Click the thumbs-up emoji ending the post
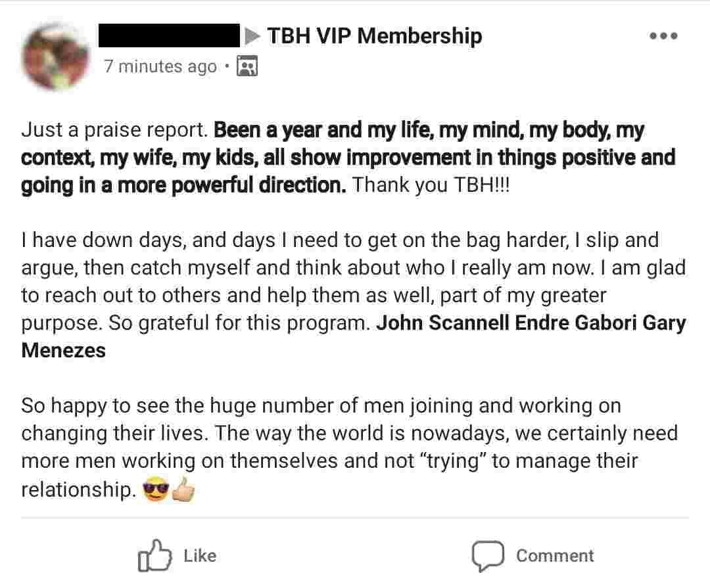710x588 pixels. click(x=185, y=490)
